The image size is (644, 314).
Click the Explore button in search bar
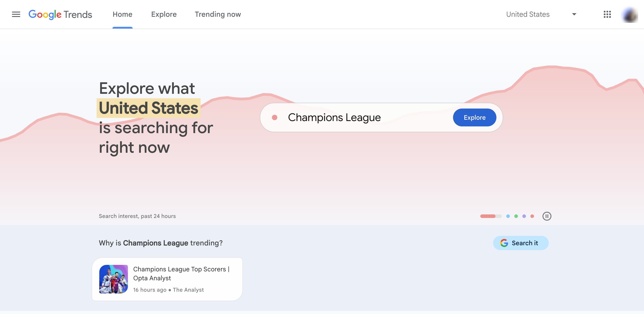coord(474,117)
